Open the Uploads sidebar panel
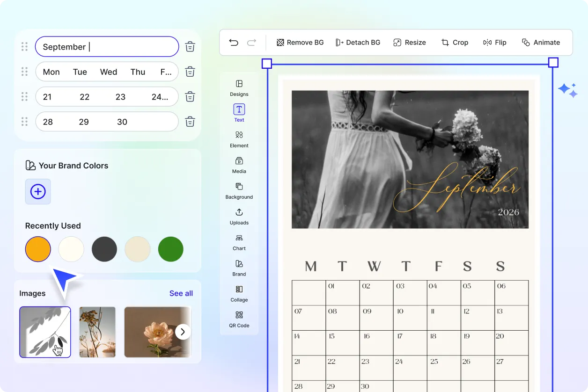Image resolution: width=588 pixels, height=392 pixels. click(x=239, y=216)
